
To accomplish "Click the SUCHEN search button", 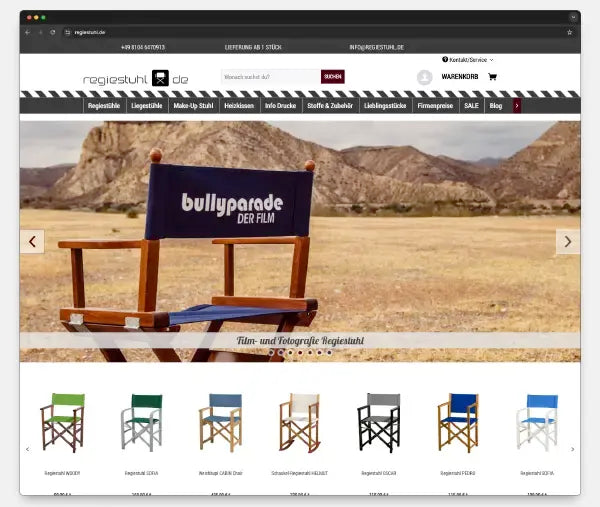I will point(333,77).
